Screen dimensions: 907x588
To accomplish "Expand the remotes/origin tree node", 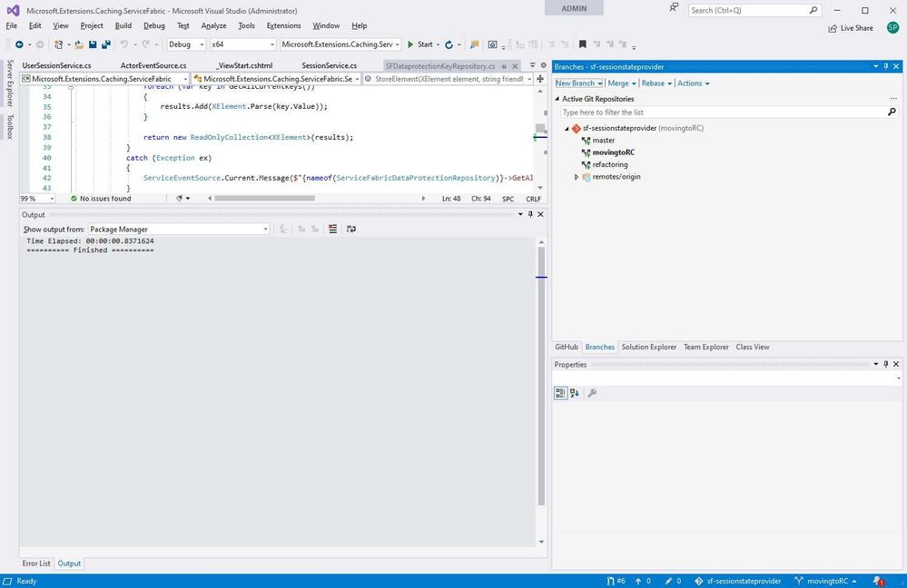I will tap(577, 177).
